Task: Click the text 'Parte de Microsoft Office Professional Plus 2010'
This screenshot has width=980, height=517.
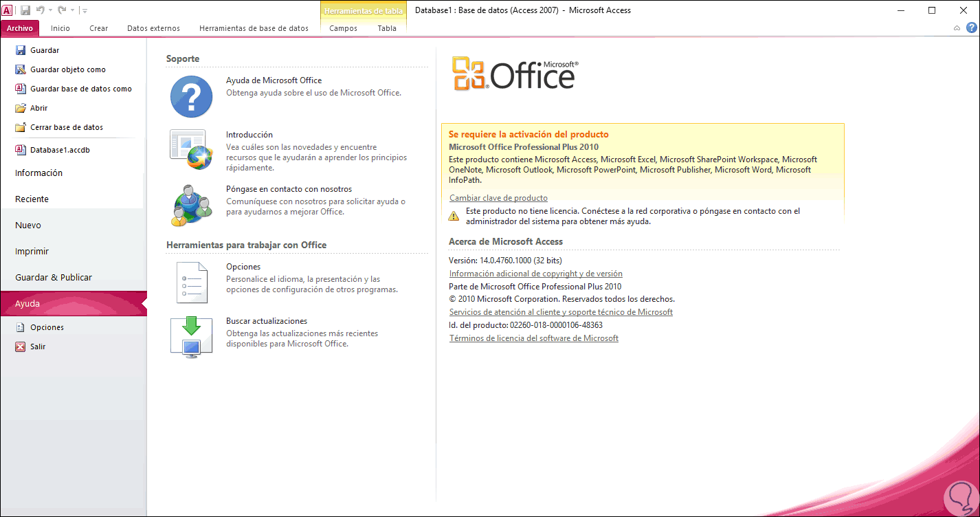Action: (x=535, y=287)
